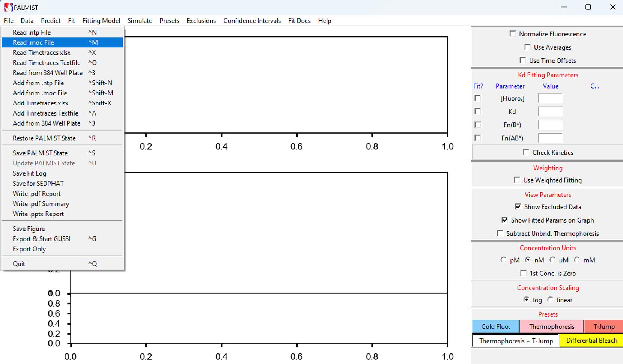Check the Fit box for Fn(B*)

click(x=478, y=125)
